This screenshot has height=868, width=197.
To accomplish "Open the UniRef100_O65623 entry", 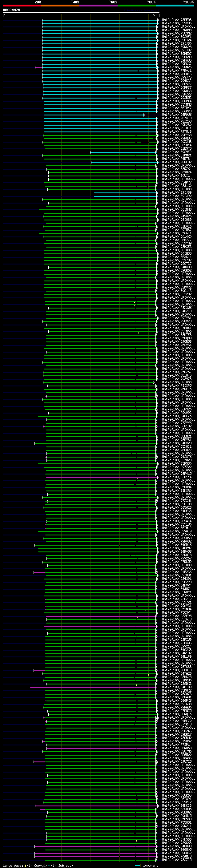I will click(176, 507).
